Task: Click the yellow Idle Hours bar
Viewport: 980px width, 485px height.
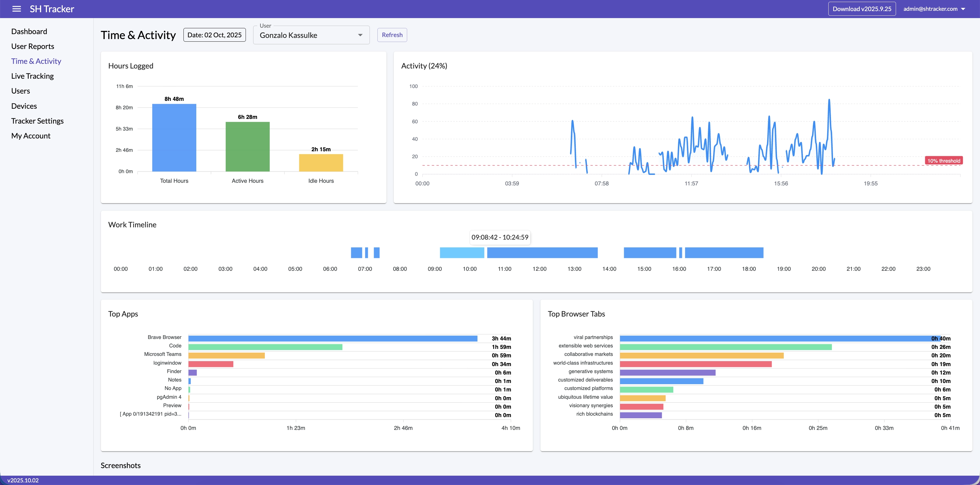Action: click(321, 163)
